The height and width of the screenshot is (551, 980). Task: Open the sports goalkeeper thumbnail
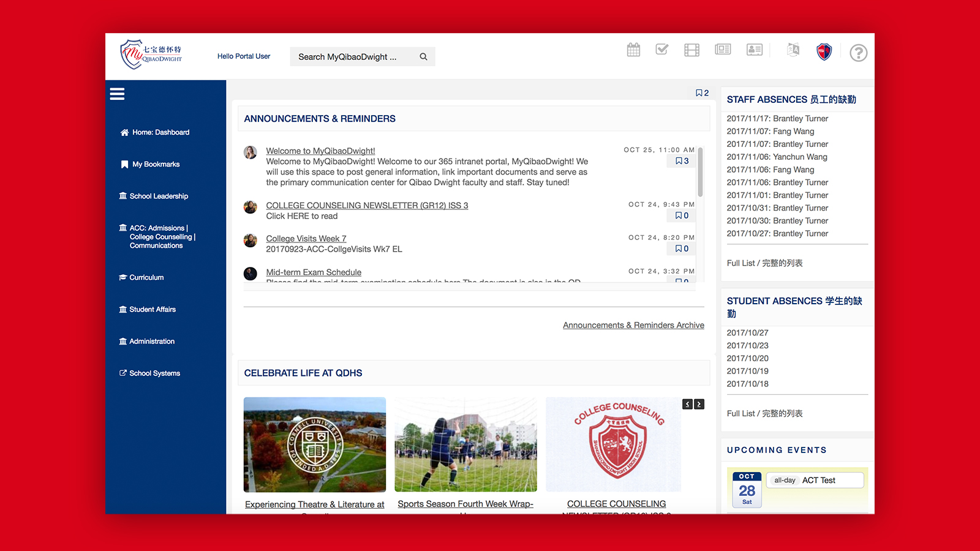tap(466, 444)
